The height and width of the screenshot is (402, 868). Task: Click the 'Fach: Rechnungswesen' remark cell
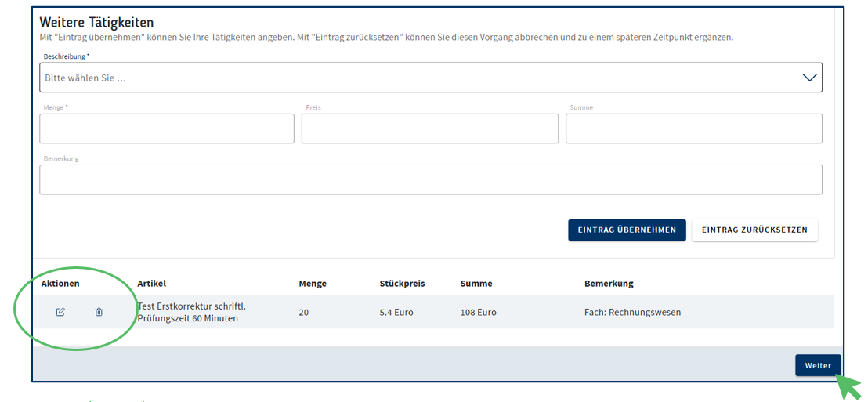[632, 312]
